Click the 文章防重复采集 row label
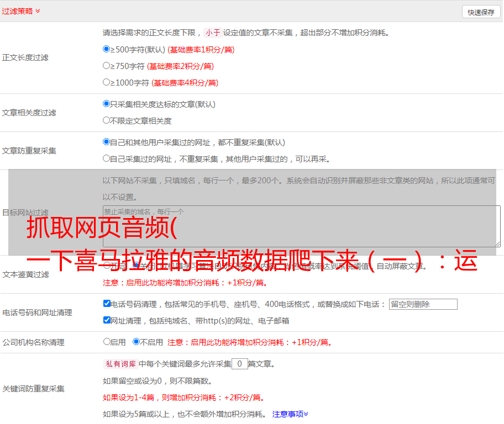 [29, 151]
